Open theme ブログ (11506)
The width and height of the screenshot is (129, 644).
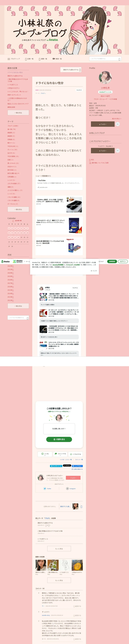[x=13, y=126]
